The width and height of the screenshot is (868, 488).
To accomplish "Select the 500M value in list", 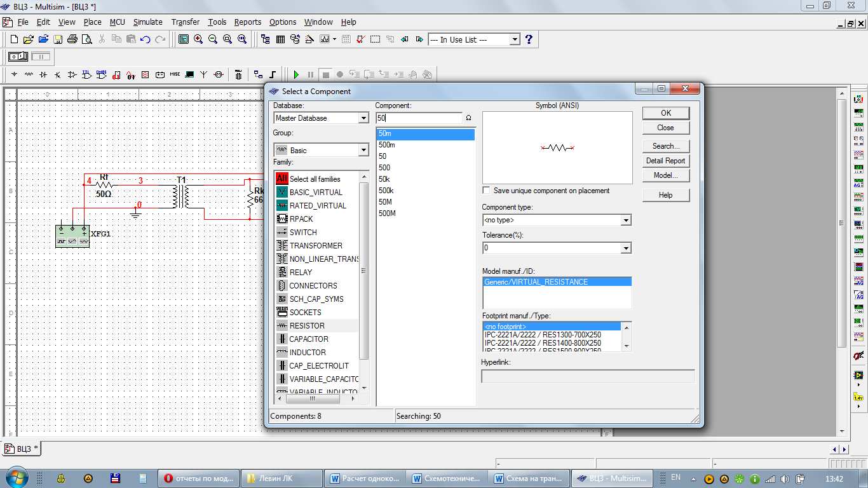I will coord(387,213).
